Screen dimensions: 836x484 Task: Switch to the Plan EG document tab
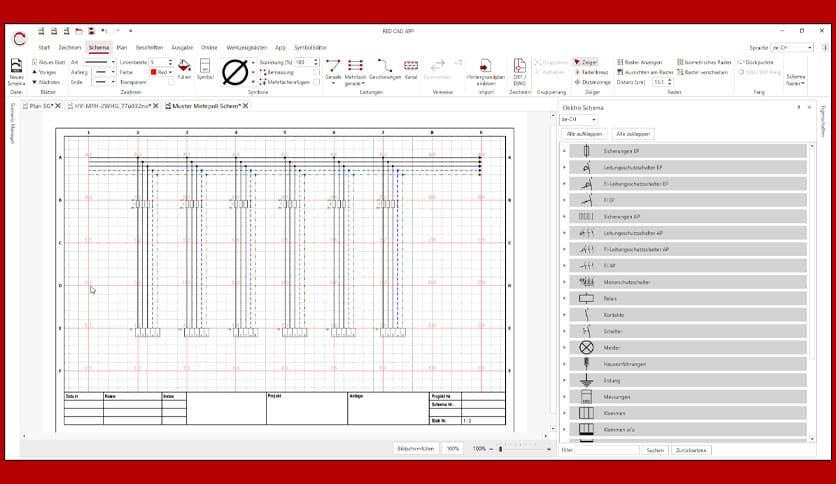coord(39,106)
